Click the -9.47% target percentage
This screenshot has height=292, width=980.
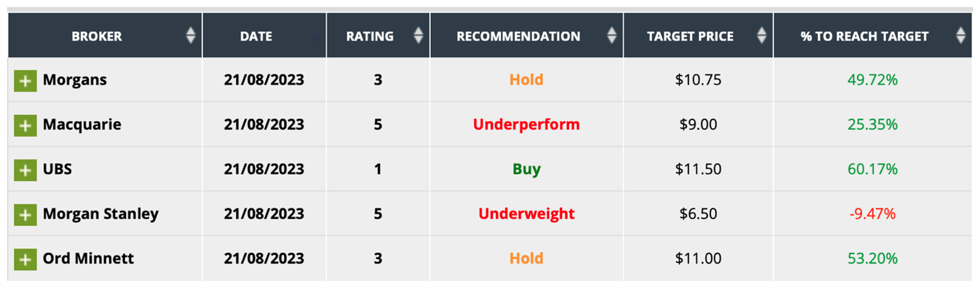872,213
